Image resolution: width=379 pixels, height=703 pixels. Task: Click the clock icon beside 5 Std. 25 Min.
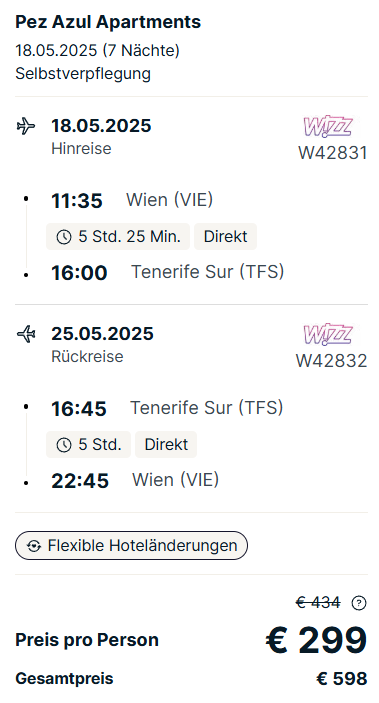(x=64, y=237)
